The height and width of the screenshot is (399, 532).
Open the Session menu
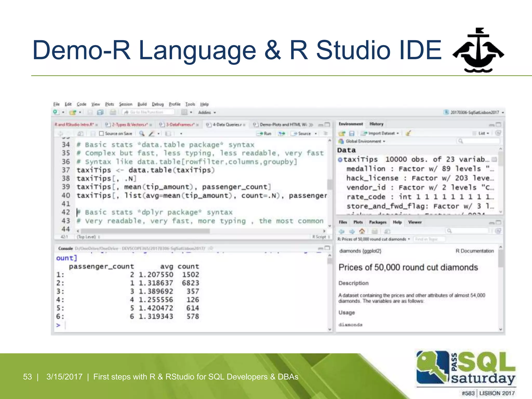126,104
